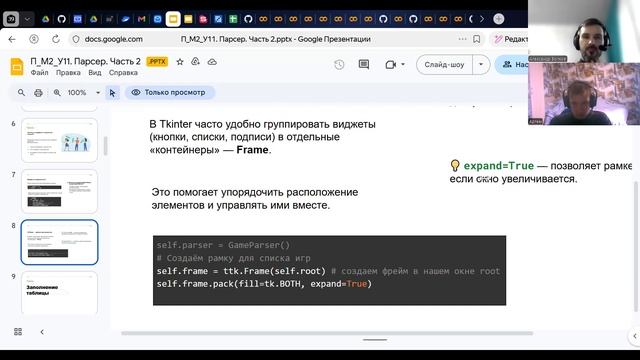Click the .PPTX format badge
Screen dimensions: 640x360
[157, 62]
